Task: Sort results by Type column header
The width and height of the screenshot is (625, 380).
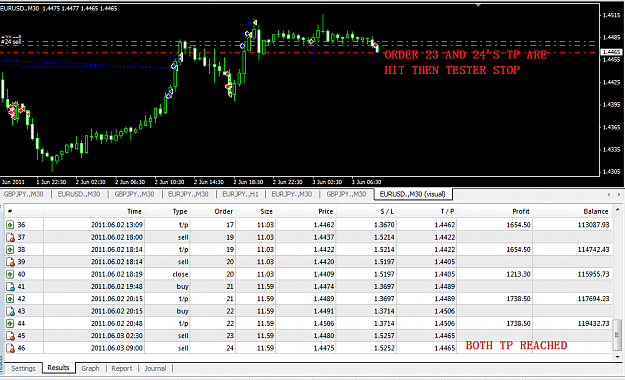Action: click(x=180, y=211)
